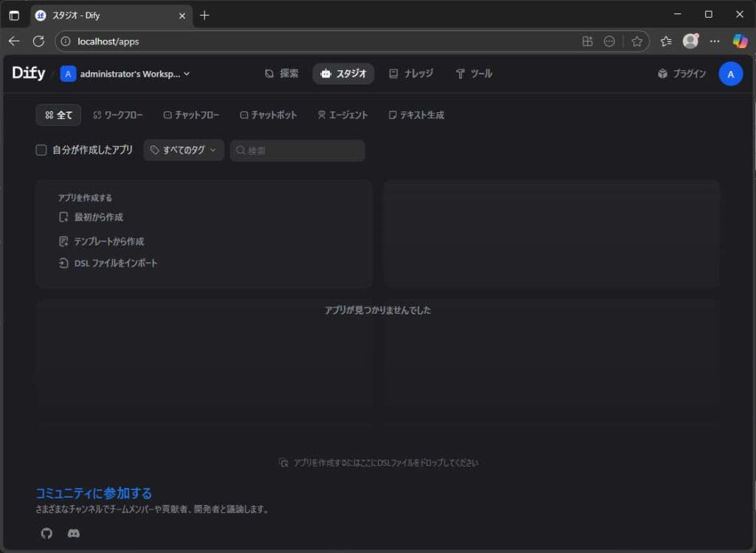756x553 pixels.
Task: Open the プラグイン page
Action: [x=681, y=74]
